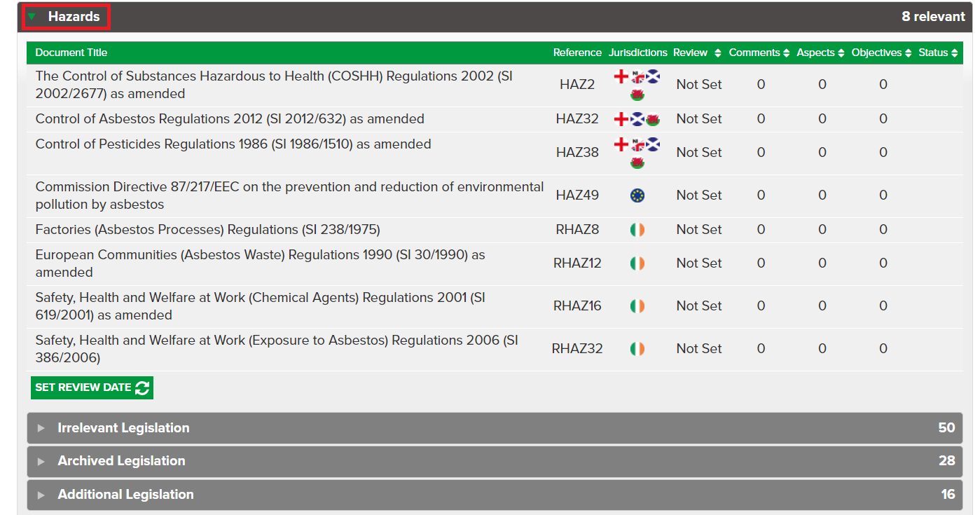This screenshot has width=980, height=515.
Task: Click the HAZ49 reference cell
Action: pyautogui.click(x=577, y=195)
